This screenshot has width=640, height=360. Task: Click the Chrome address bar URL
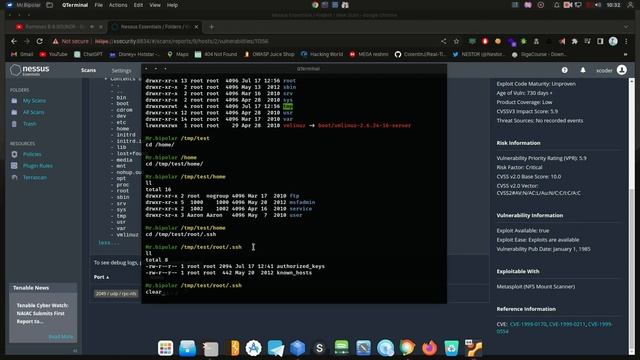tap(182, 41)
